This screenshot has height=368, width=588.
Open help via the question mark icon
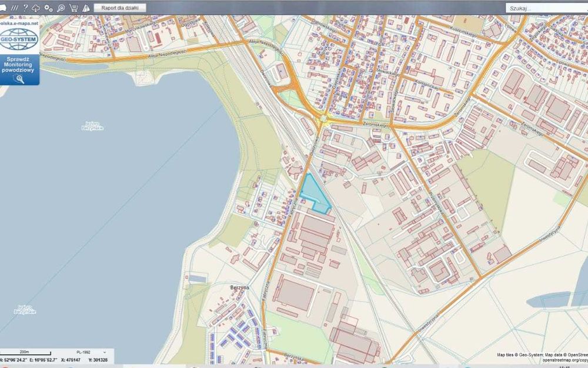(x=25, y=8)
